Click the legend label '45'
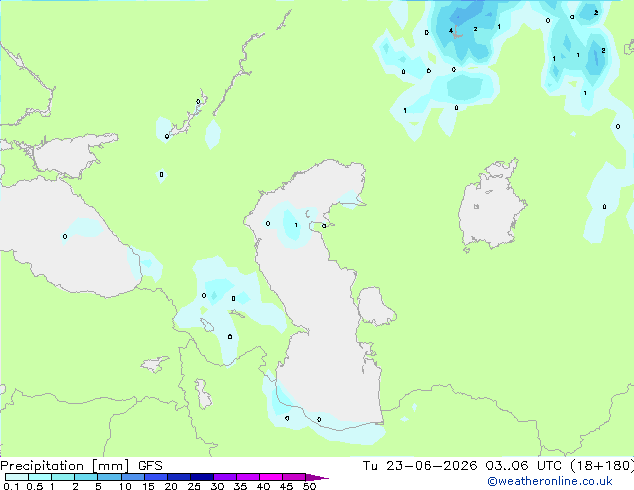This screenshot has height=490, width=634. (286, 486)
